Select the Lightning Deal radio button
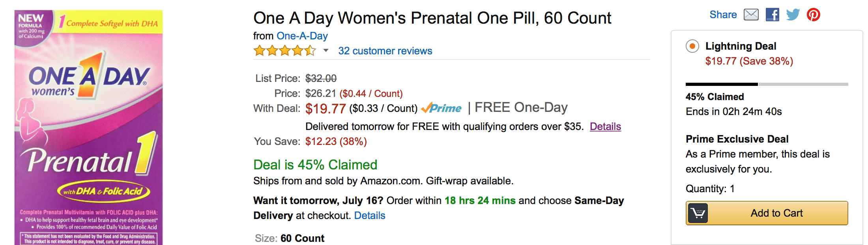 692,46
